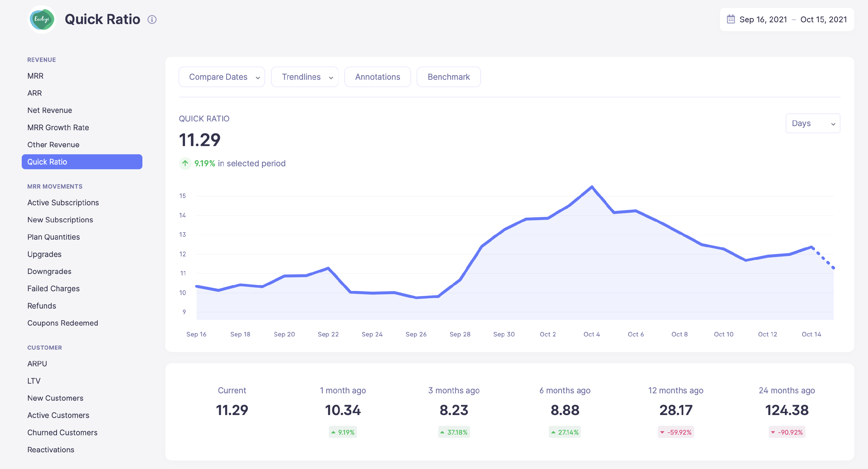Image resolution: width=868 pixels, height=469 pixels.
Task: Go to the Failed Charges section
Action: [x=53, y=288]
